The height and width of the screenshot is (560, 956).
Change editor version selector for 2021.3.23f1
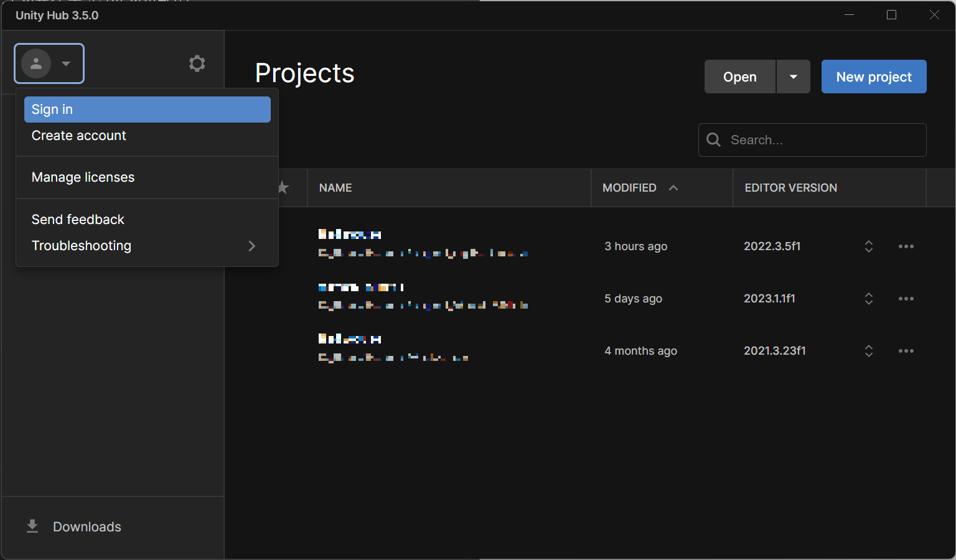[869, 351]
